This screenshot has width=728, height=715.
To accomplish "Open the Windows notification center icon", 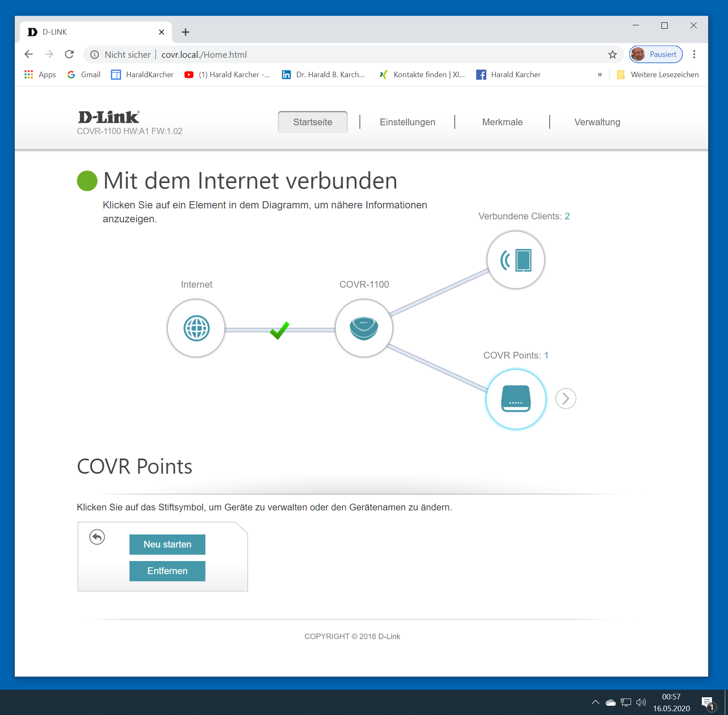I will tap(708, 703).
